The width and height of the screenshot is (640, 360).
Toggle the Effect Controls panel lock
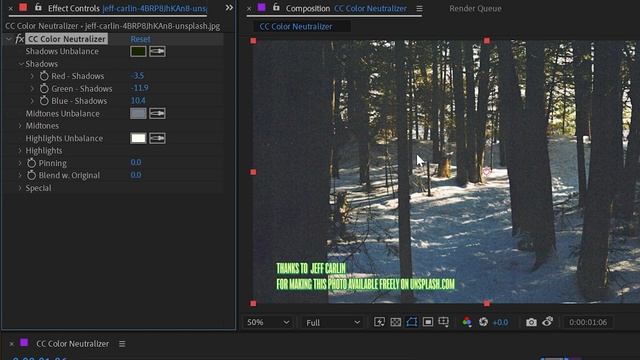pyautogui.click(x=38, y=7)
